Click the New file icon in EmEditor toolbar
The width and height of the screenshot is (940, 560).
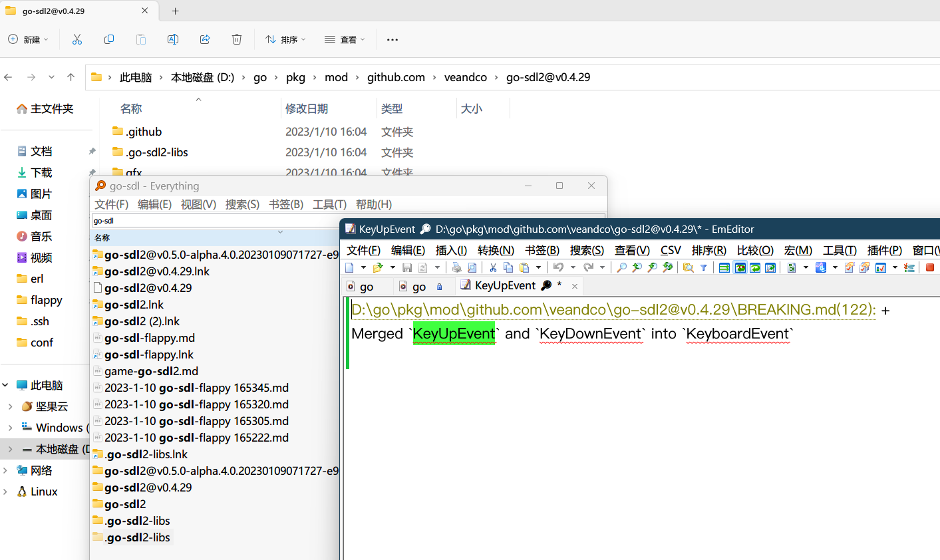pyautogui.click(x=349, y=267)
